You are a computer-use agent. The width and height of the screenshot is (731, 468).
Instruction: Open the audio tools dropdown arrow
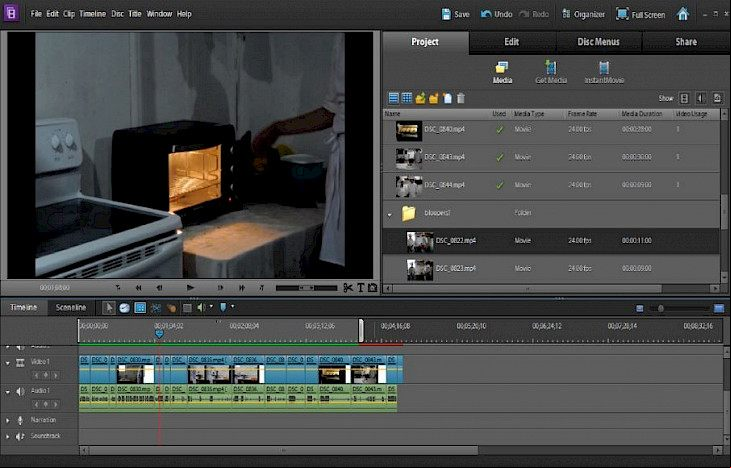[211, 306]
